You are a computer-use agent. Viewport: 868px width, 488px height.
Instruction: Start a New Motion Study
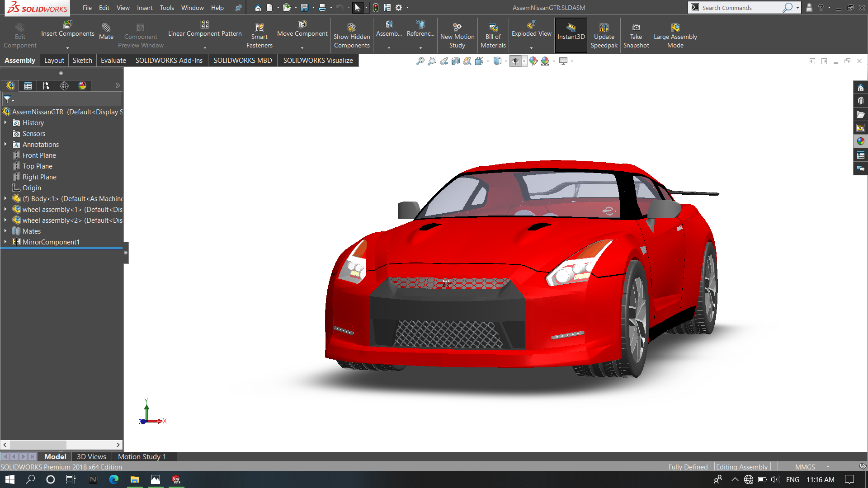[x=457, y=36]
